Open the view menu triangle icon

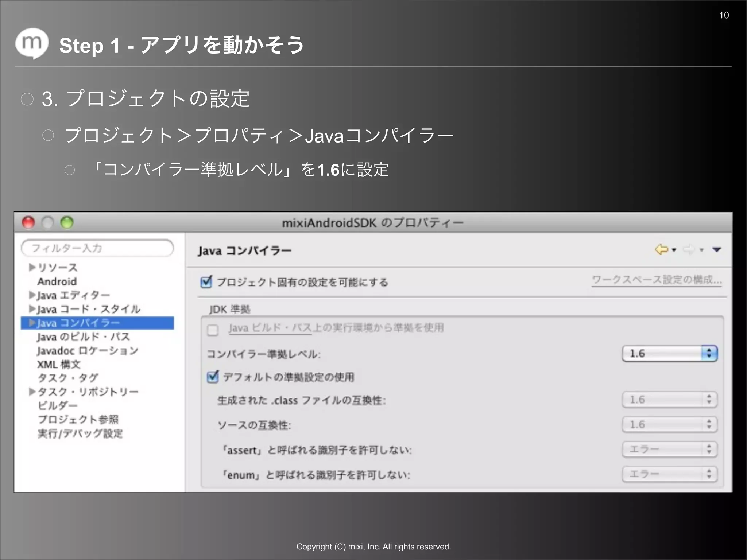[x=717, y=250]
